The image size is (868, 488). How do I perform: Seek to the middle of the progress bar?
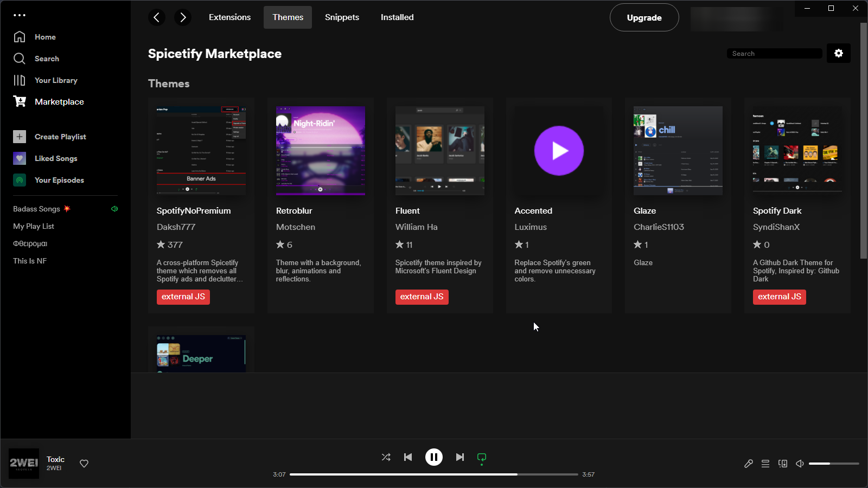(434, 474)
